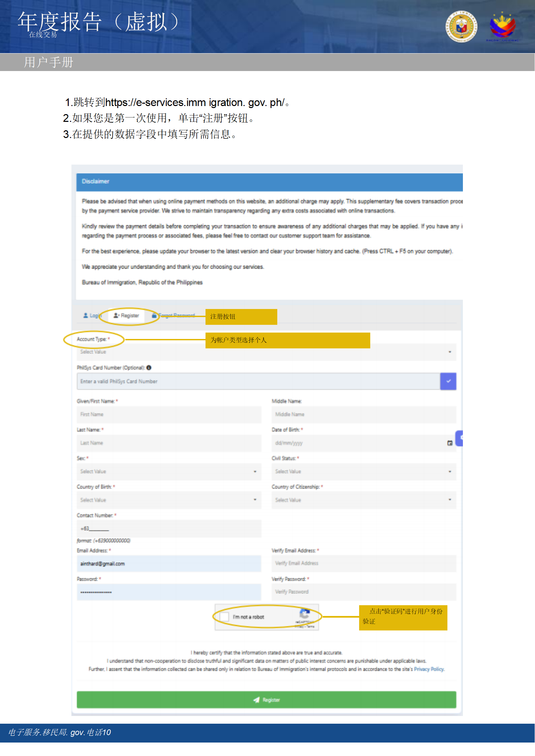Open the Login tab

[x=92, y=315]
